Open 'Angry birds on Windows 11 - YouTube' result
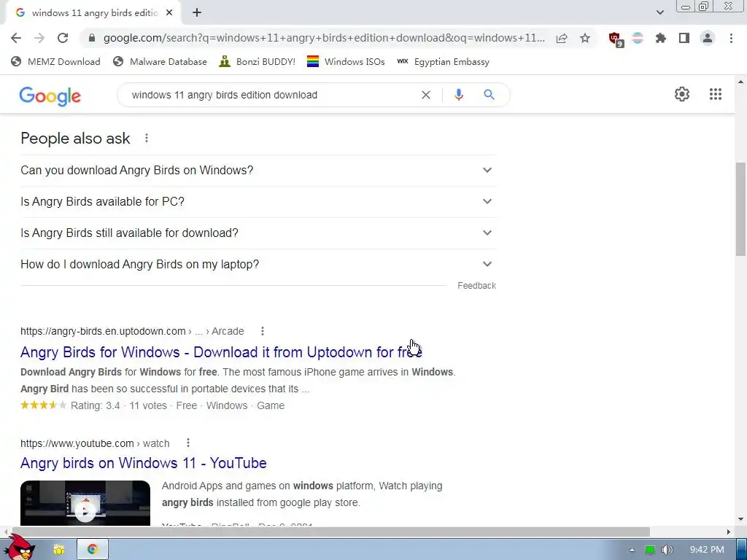 [x=144, y=463]
